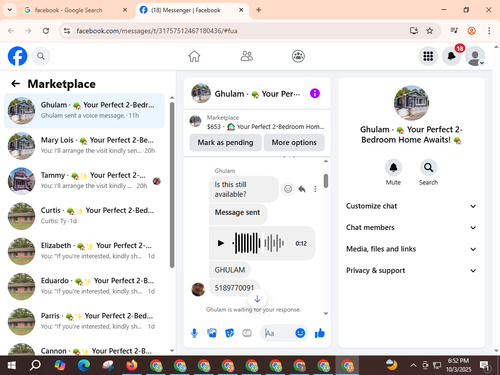The height and width of the screenshot is (375, 500).
Task: Click the chat messages scrollbar thumb
Action: tap(326, 181)
